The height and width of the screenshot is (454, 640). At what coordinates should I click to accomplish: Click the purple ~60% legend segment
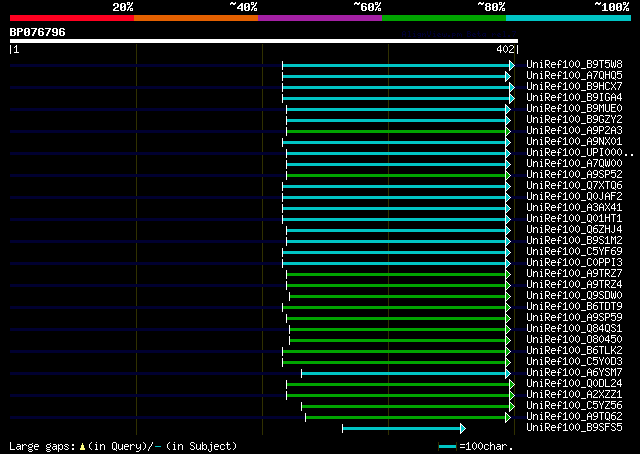319,18
